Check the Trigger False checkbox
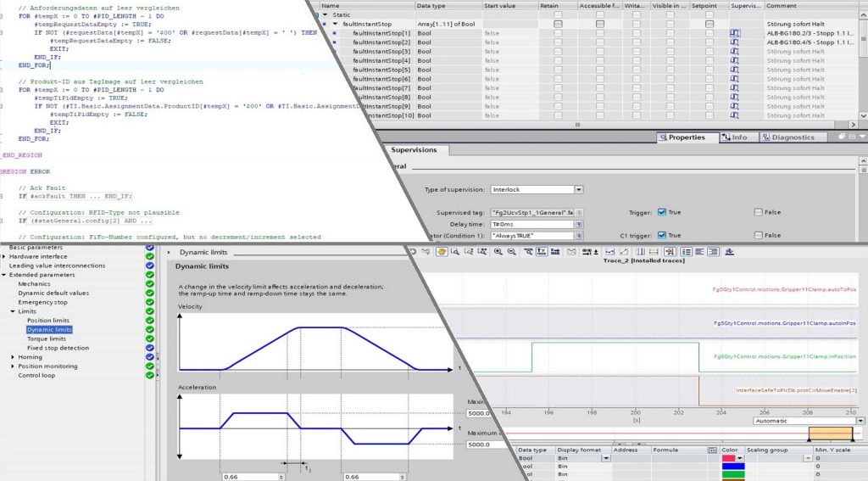Screen dimensions: 868x481 pos(758,212)
